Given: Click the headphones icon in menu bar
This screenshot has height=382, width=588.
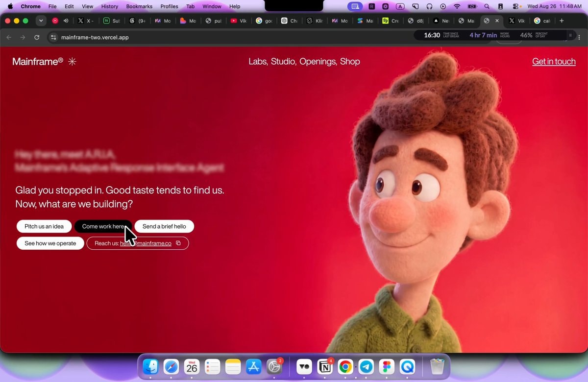Looking at the screenshot, I should coord(430,6).
